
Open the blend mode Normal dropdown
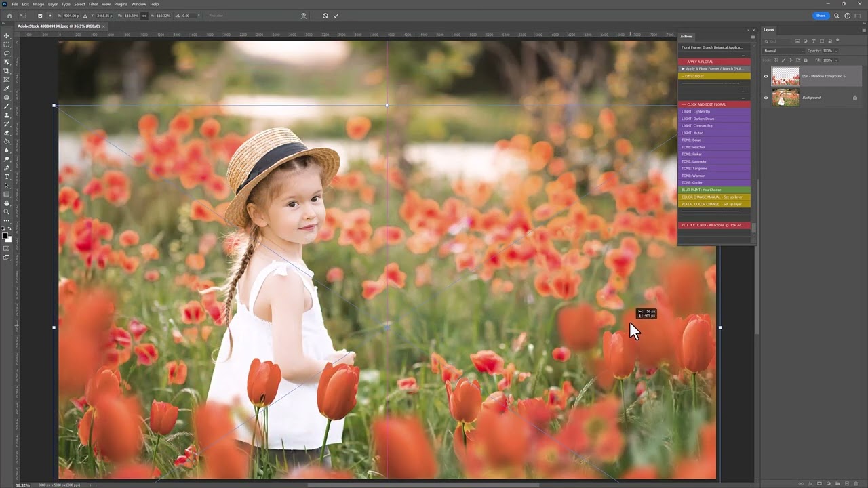(785, 51)
